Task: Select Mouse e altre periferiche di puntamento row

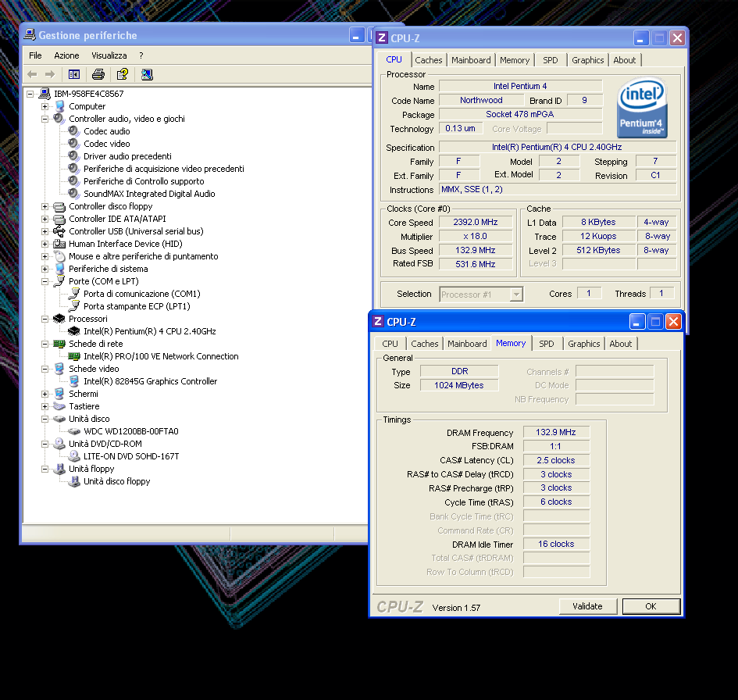Action: tap(144, 256)
